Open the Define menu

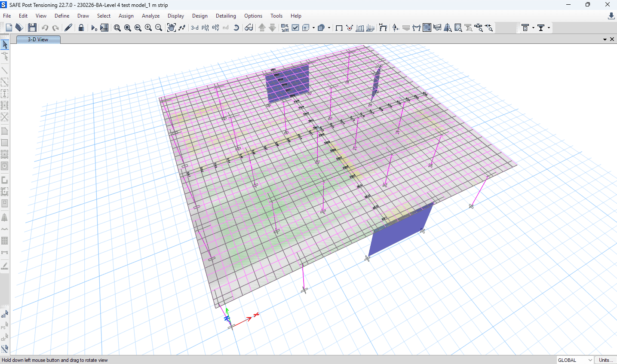[62, 16]
